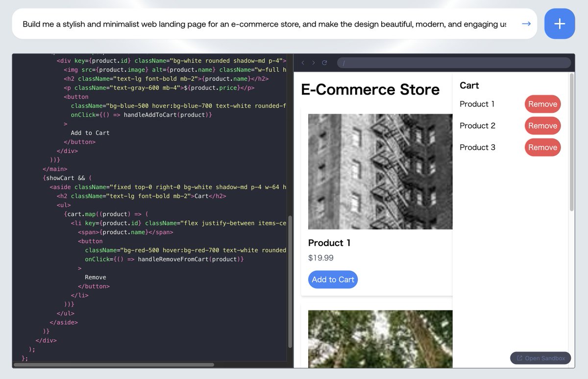Click the Product 1 card title
Screen dimensions: 588x379
click(329, 243)
